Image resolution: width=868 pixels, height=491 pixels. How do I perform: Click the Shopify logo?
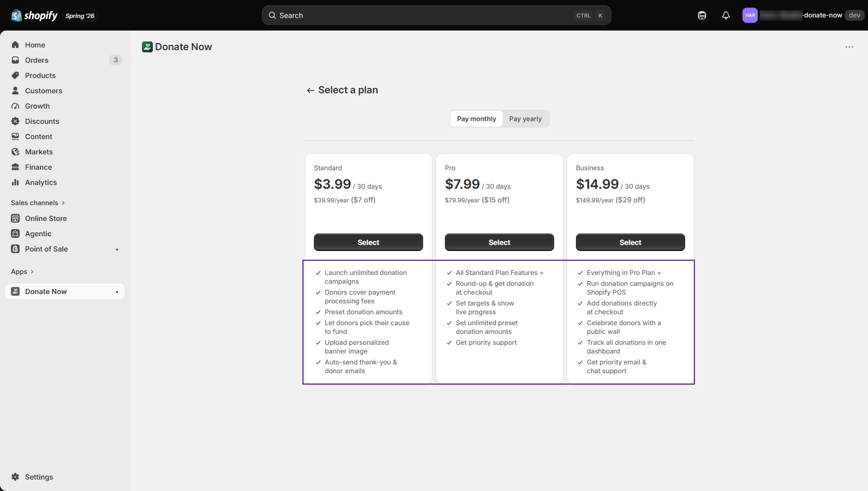(34, 15)
